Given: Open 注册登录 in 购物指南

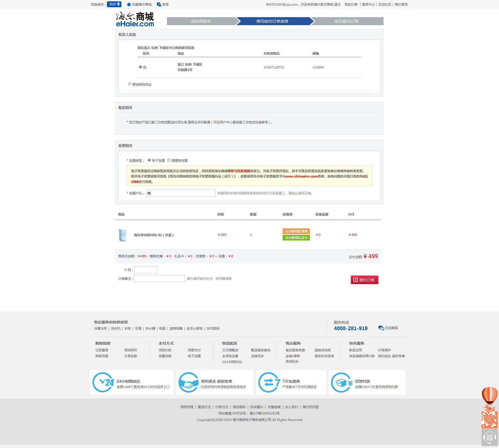Looking at the screenshot, I should (x=102, y=350).
